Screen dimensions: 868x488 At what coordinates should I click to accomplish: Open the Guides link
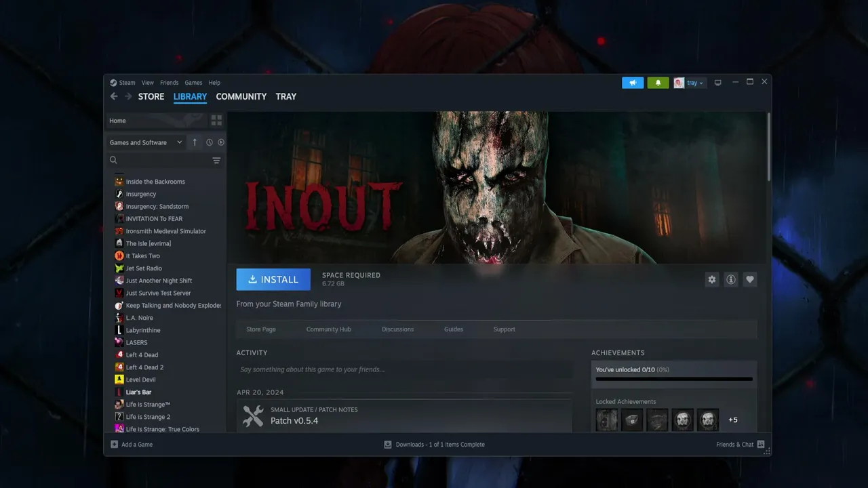pyautogui.click(x=454, y=329)
